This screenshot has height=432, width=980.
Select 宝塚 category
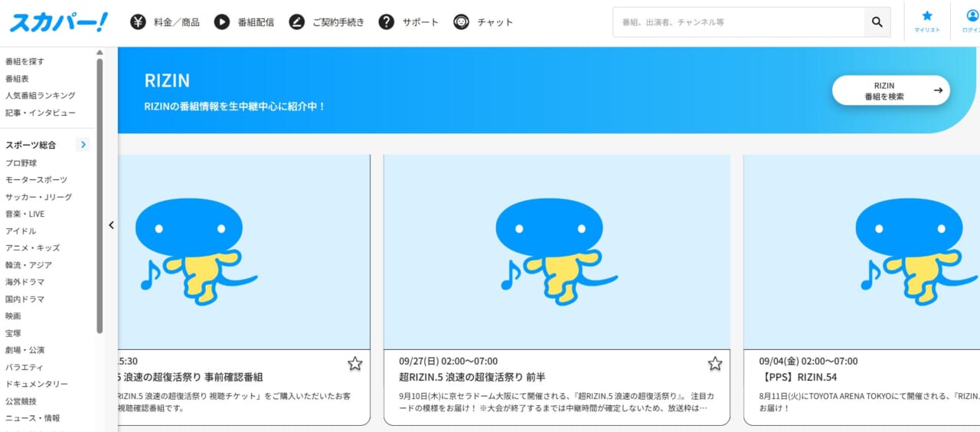click(x=13, y=333)
